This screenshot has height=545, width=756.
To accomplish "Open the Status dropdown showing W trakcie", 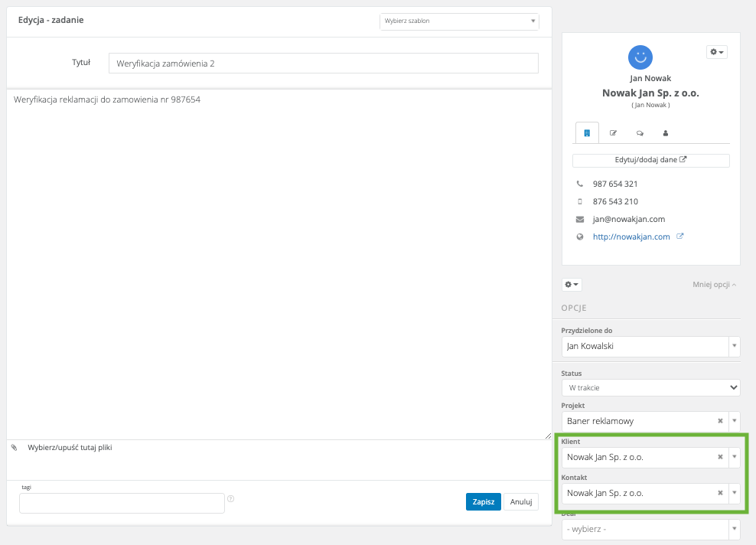I will coord(650,388).
